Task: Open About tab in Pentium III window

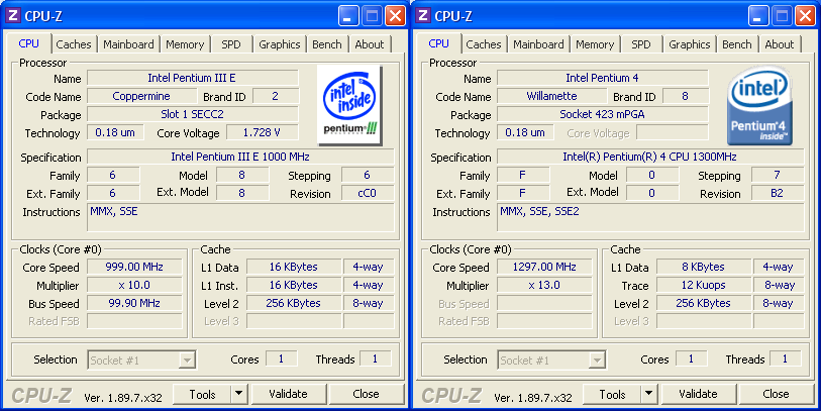Action: click(370, 45)
